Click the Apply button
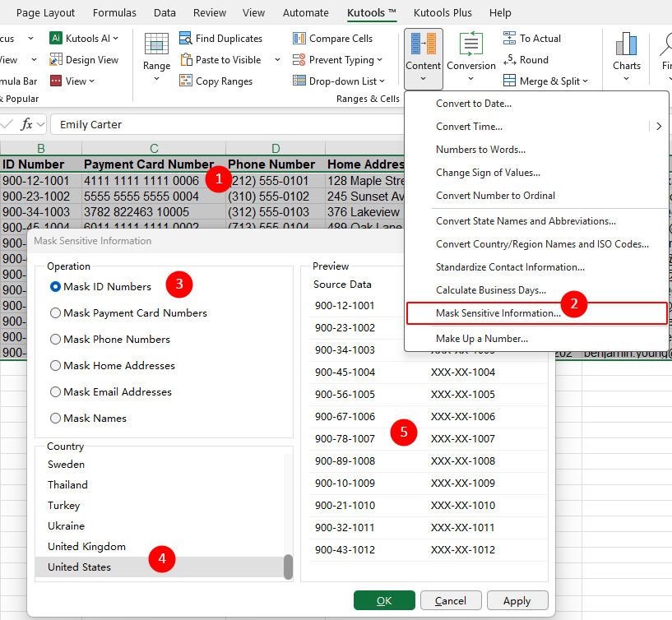The height and width of the screenshot is (620, 672). click(517, 600)
